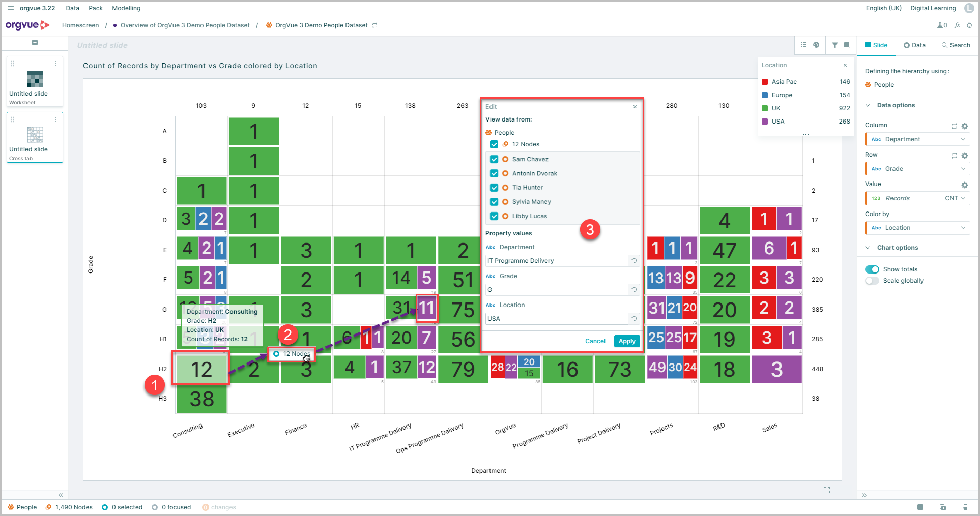Click the duplicate icon in status bar
The image size is (980, 516).
point(943,507)
